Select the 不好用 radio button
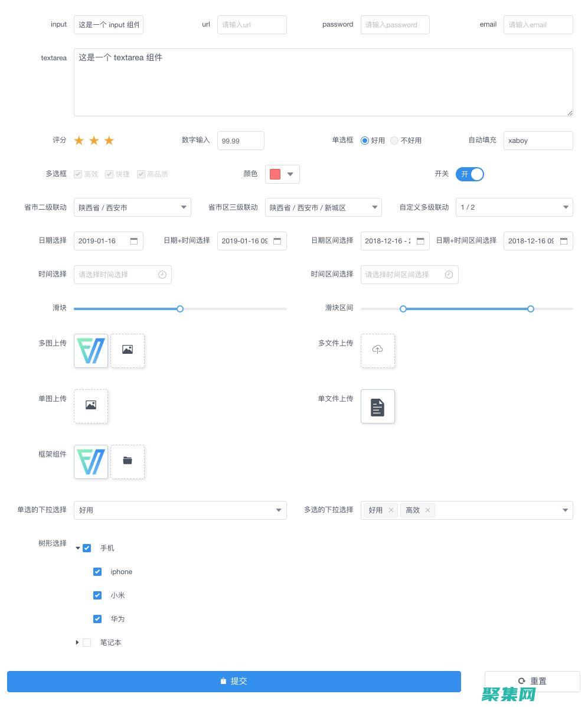This screenshot has height=707, width=588. coord(394,141)
